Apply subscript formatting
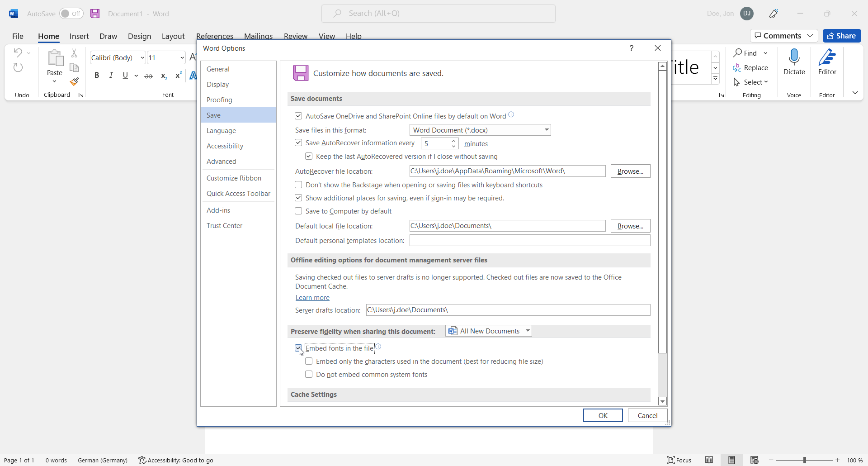This screenshot has width=868, height=466. click(164, 76)
